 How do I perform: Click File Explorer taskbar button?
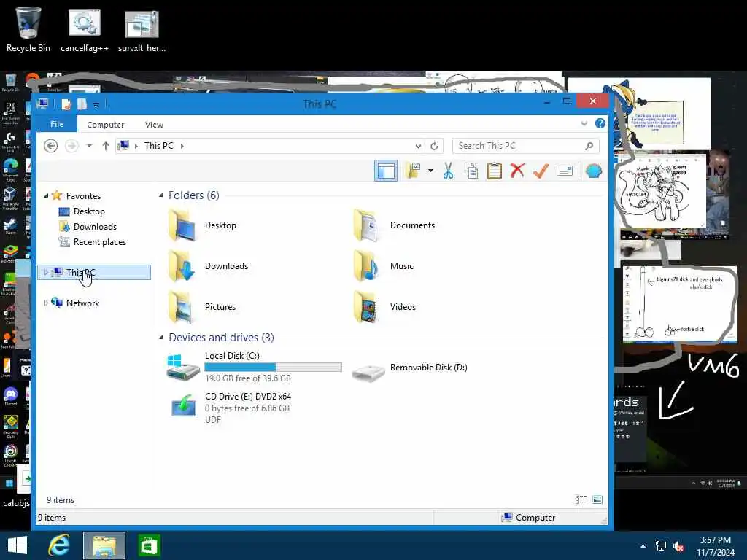click(104, 545)
